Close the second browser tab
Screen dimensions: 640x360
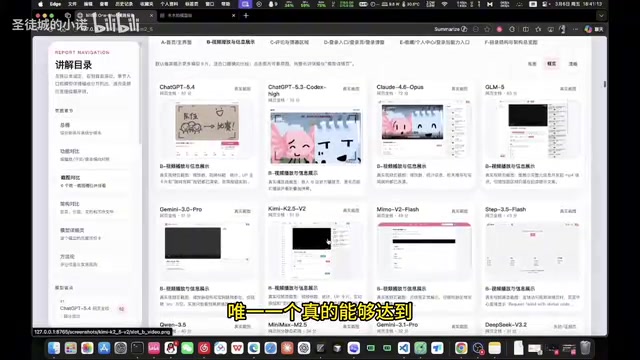(233, 16)
